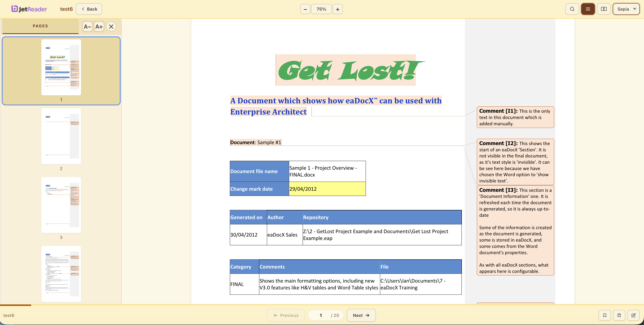Toggle the sidebar panel button
The image size is (644, 325).
point(588,9)
